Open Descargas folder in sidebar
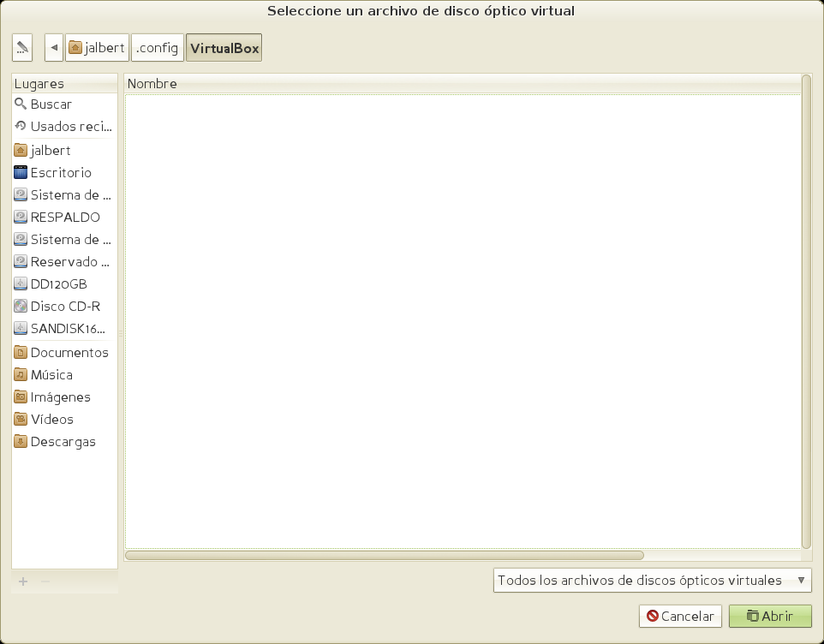Viewport: 824px width, 644px height. (x=63, y=442)
